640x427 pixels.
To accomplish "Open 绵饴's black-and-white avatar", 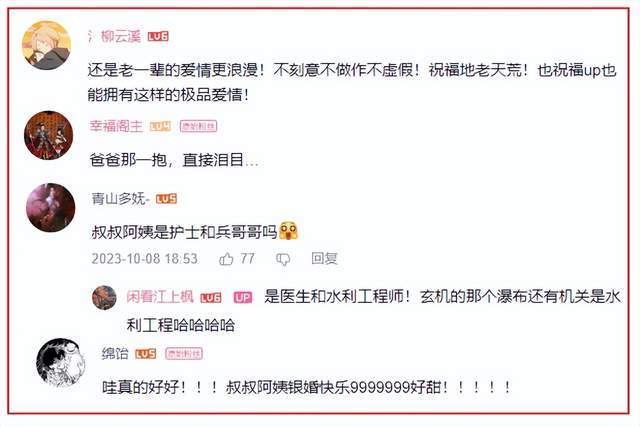I will 61,362.
